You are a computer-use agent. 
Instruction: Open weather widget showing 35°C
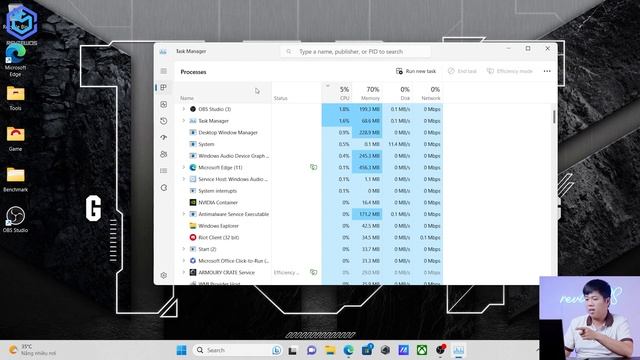pos(33,350)
